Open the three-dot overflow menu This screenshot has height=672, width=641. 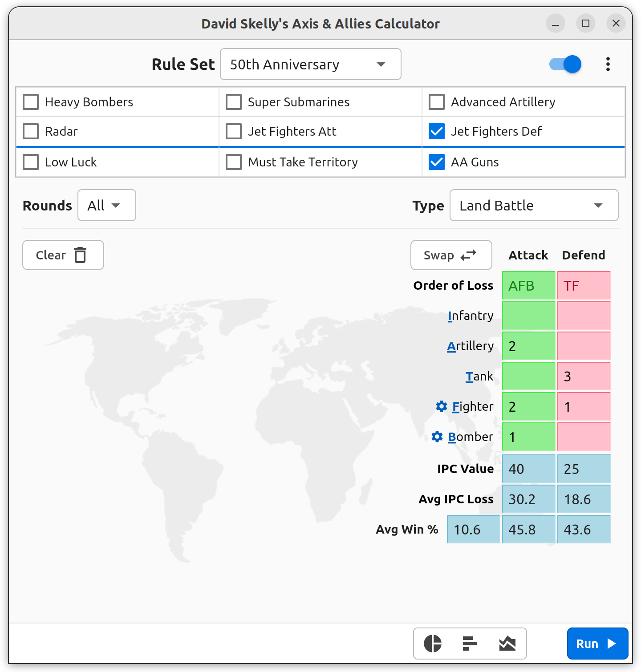(x=608, y=64)
